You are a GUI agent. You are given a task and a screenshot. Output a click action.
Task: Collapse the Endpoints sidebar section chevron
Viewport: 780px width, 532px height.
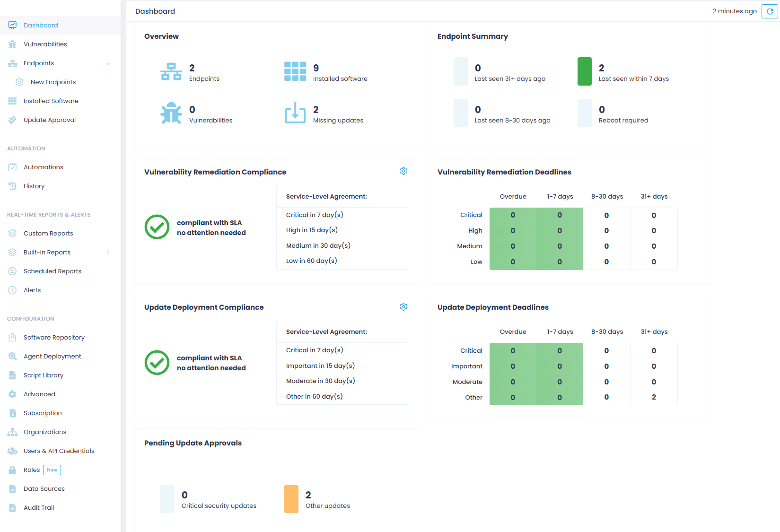coord(108,64)
